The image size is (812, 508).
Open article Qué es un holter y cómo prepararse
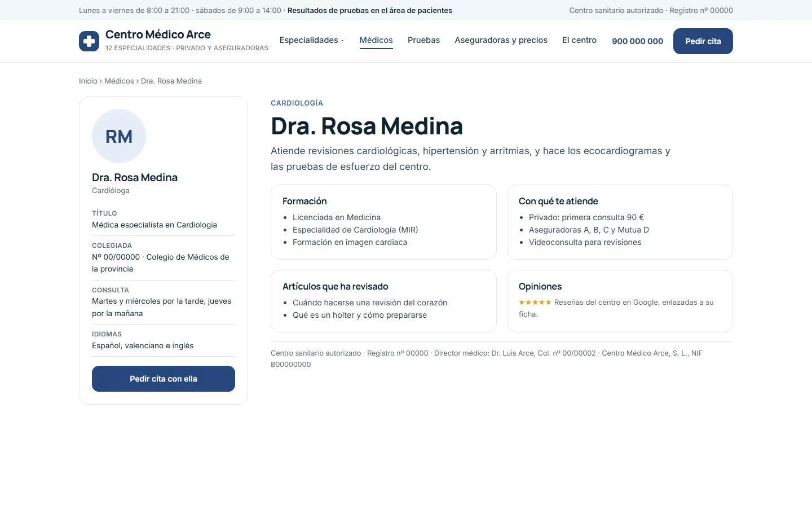coord(360,315)
